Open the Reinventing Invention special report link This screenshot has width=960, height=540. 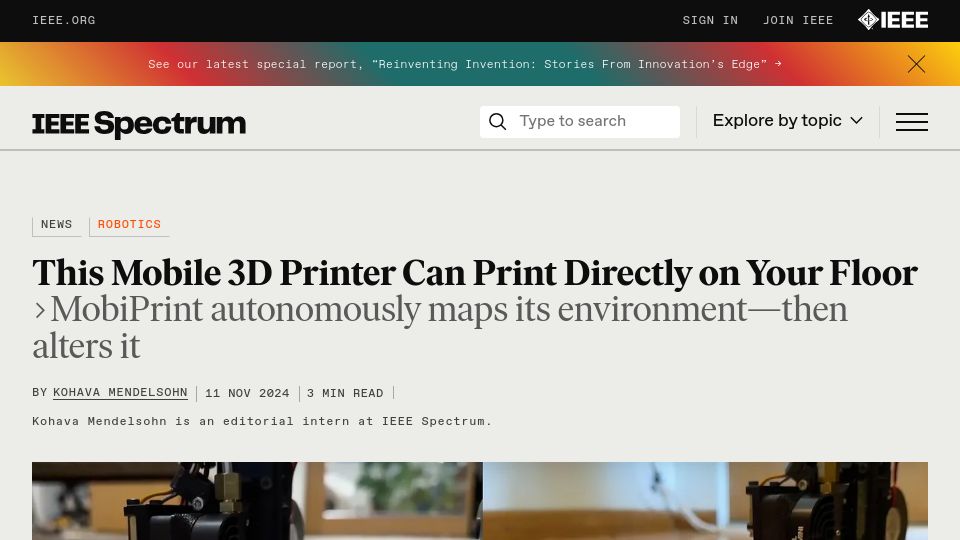[464, 64]
